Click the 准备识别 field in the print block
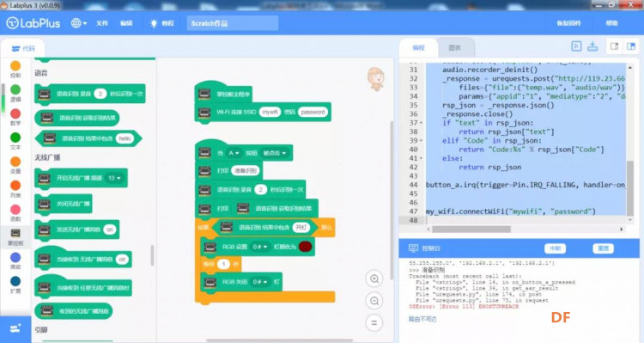Viewport: 644px width, 343px height. [245, 171]
